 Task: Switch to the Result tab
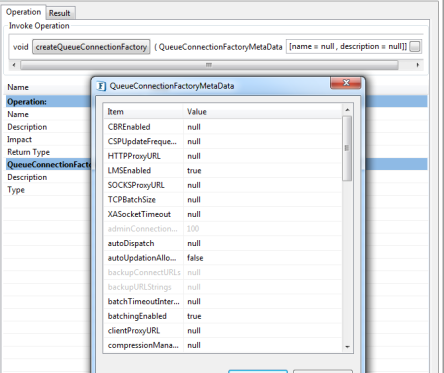tap(59, 13)
